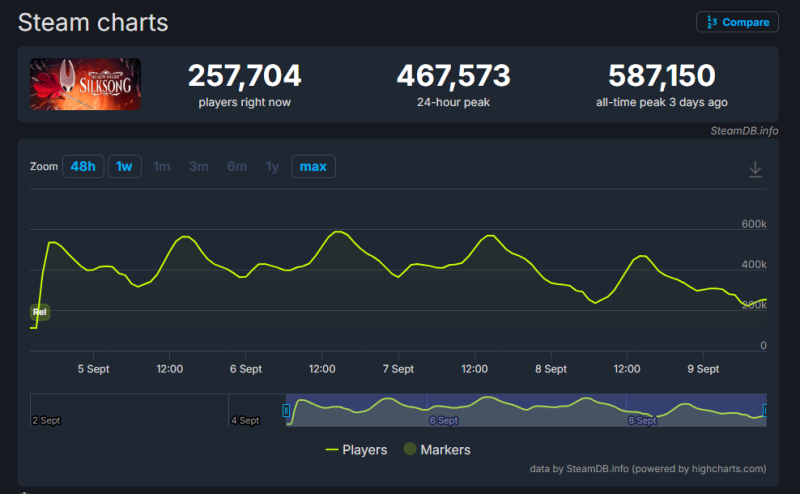The height and width of the screenshot is (494, 800).
Task: Select the 3m zoom range
Action: click(x=199, y=166)
